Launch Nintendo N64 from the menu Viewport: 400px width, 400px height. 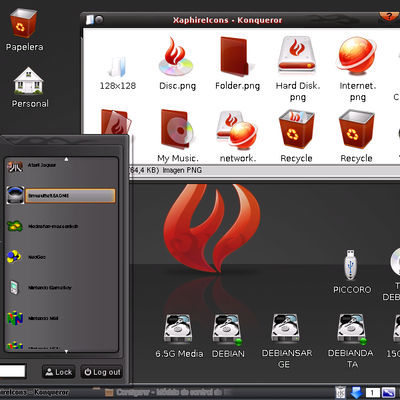61,318
